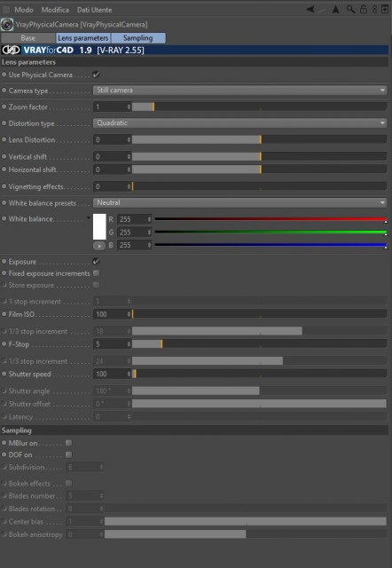Toggle Use Physical Camera checkbox
Image resolution: width=392 pixels, height=568 pixels.
pos(97,75)
